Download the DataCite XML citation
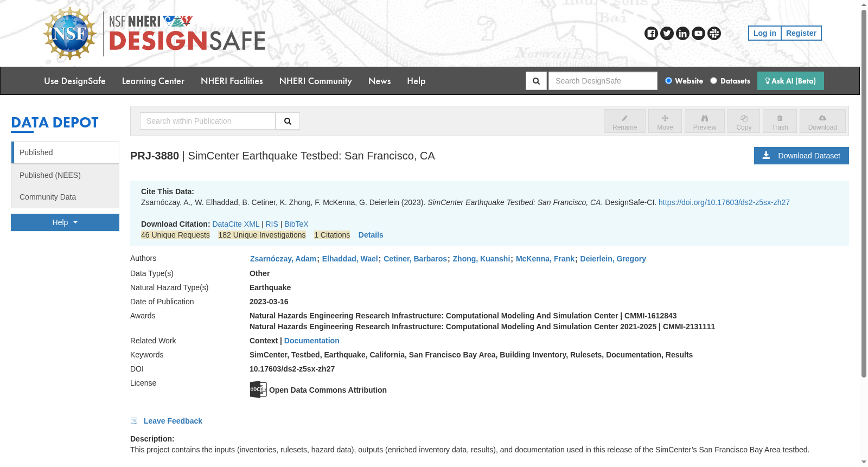 pos(236,224)
